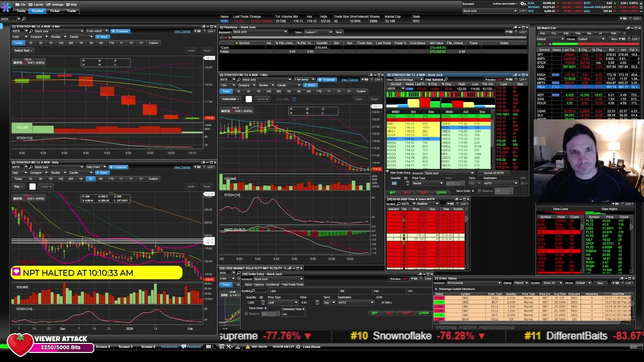This screenshot has width=644, height=362.
Task: Switch to the Ticker tab
Action: click(x=55, y=11)
